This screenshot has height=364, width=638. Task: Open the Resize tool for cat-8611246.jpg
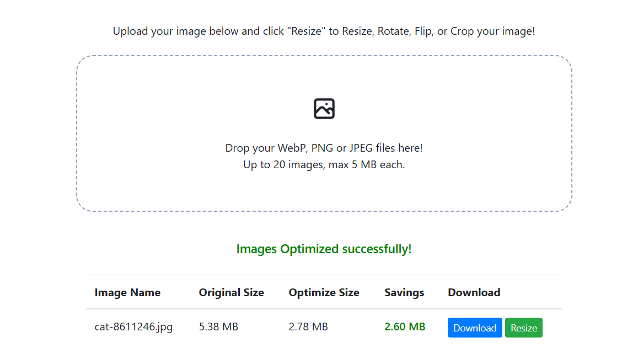point(523,328)
